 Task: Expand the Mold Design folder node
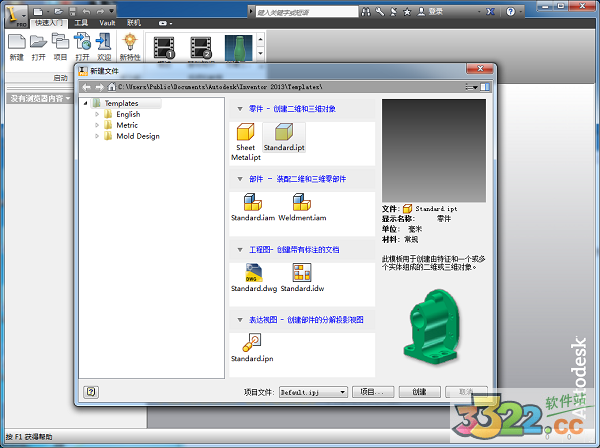pos(97,136)
